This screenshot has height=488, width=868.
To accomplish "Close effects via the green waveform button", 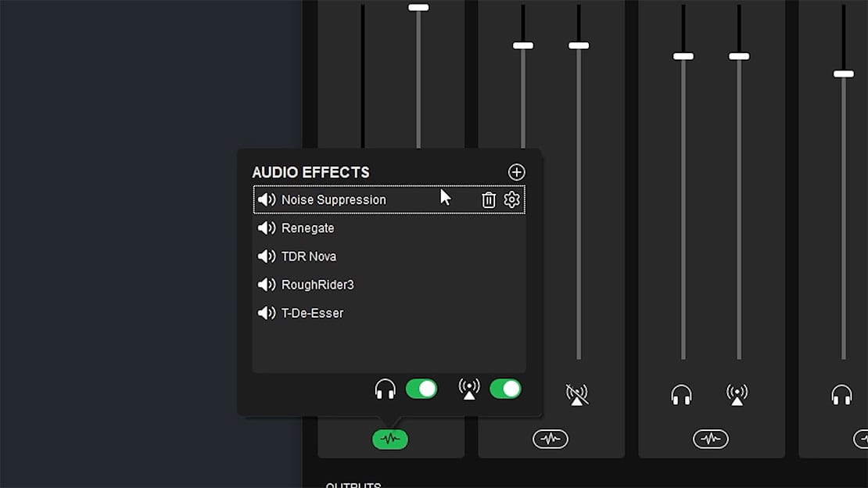I will [x=389, y=440].
